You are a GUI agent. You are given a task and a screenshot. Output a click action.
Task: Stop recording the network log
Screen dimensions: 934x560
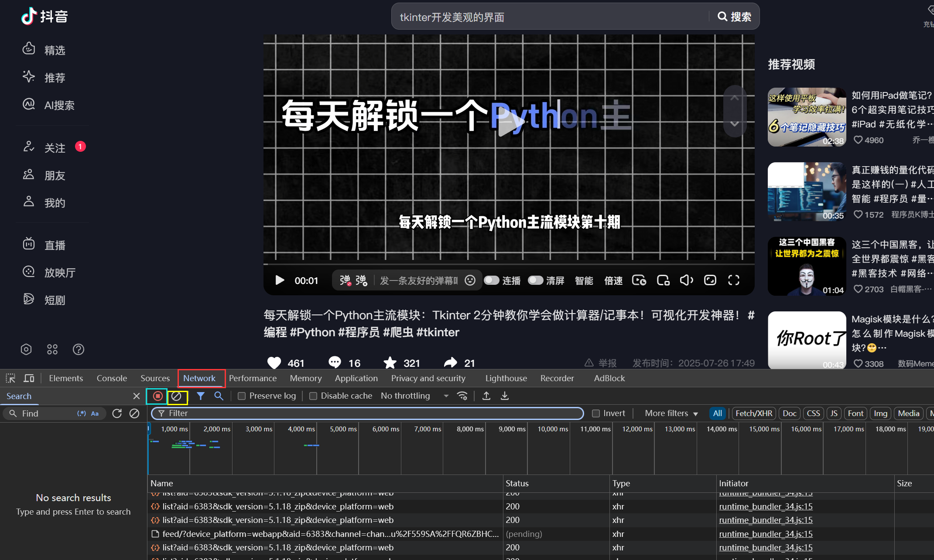[x=158, y=396]
